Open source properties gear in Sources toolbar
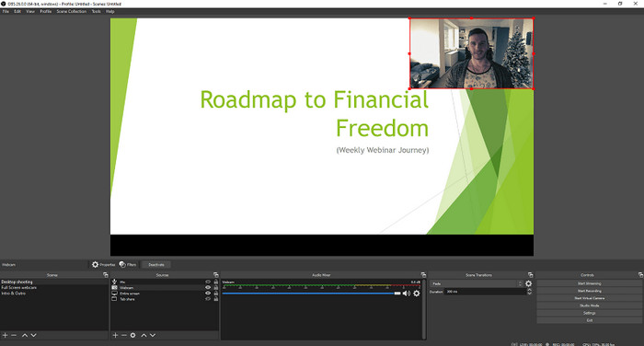Screen dimensions: 644x346 [x=132, y=335]
